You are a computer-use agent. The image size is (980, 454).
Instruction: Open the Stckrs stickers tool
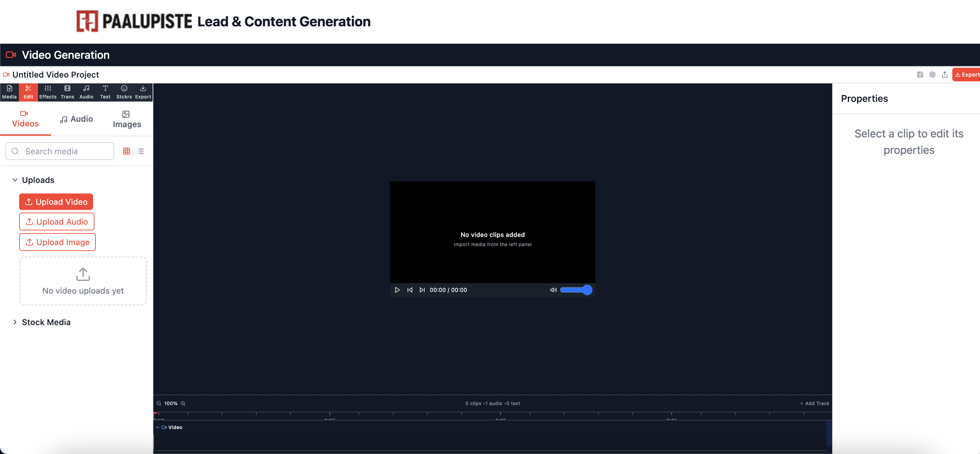point(124,92)
